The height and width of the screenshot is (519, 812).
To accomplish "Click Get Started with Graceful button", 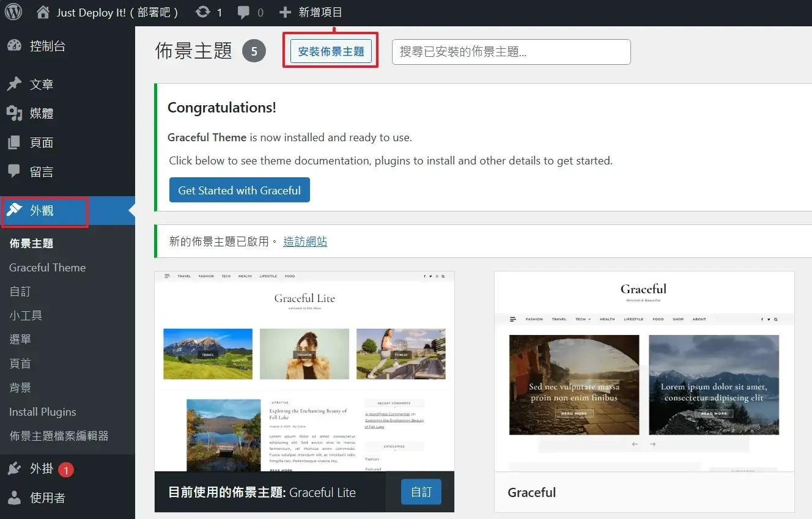I will tap(239, 190).
